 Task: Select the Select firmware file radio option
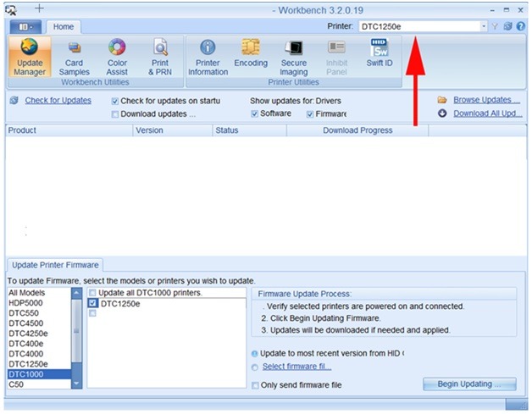[x=256, y=367]
